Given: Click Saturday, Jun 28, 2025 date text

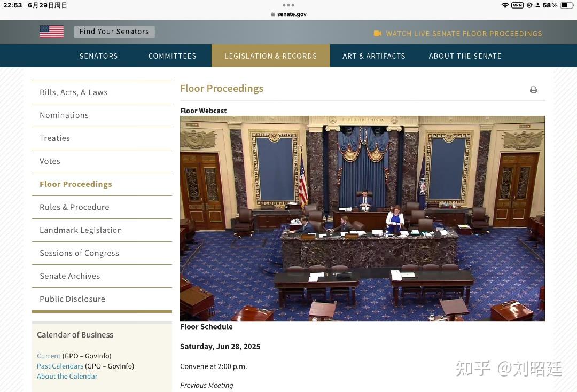Looking at the screenshot, I should 220,347.
